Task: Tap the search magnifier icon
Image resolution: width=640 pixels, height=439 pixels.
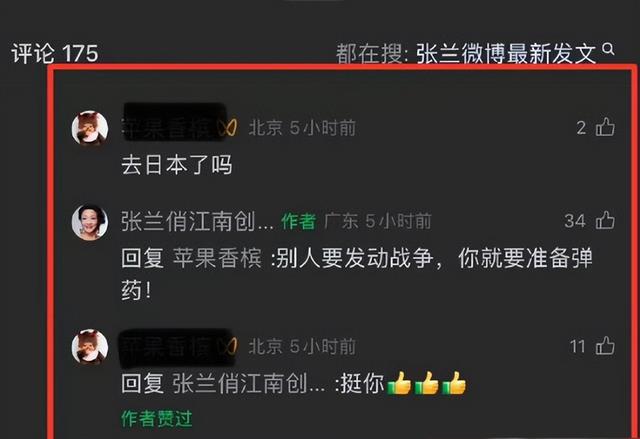Action: (x=609, y=50)
